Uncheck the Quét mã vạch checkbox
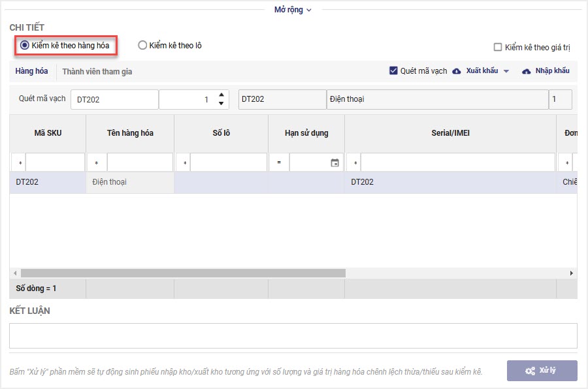The width and height of the screenshot is (588, 389). click(393, 70)
